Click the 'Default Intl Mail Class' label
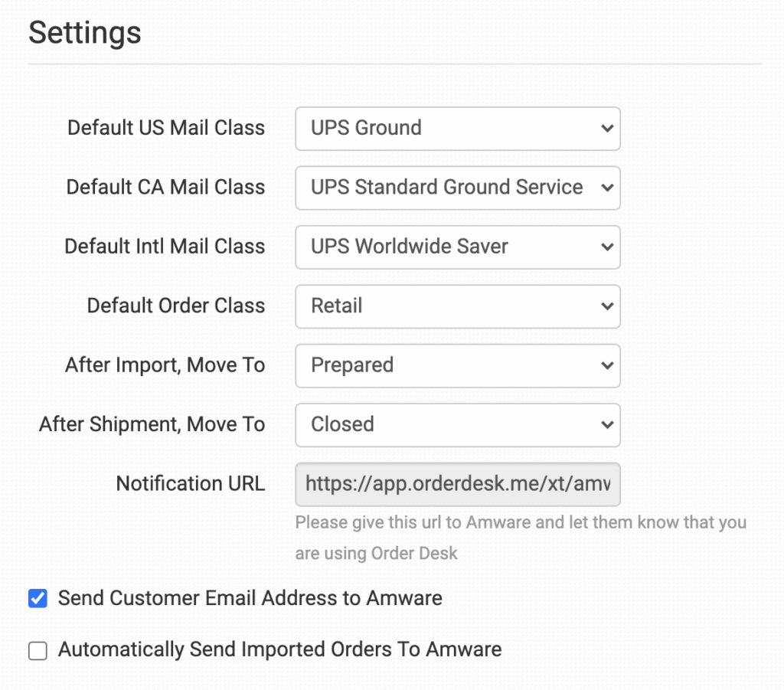 tap(165, 247)
